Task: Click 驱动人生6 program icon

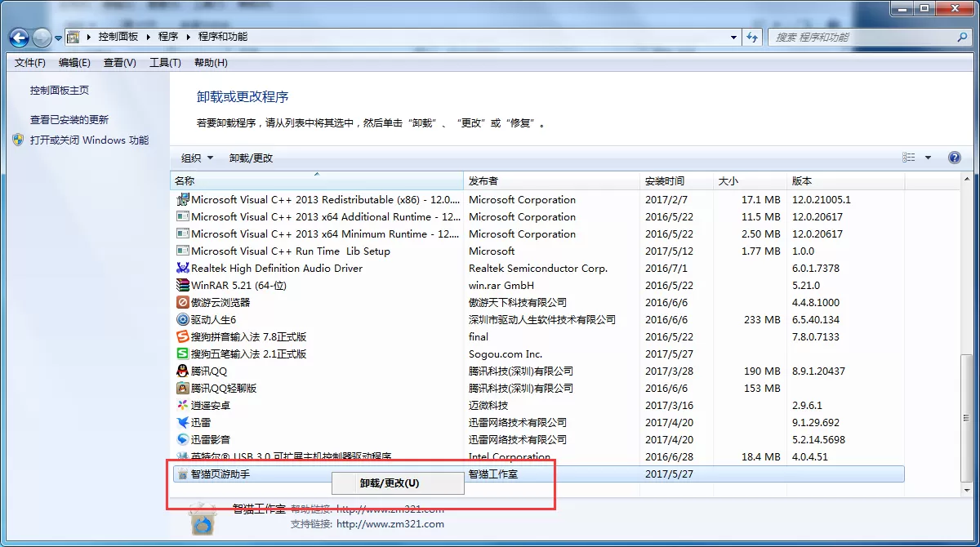Action: point(183,319)
